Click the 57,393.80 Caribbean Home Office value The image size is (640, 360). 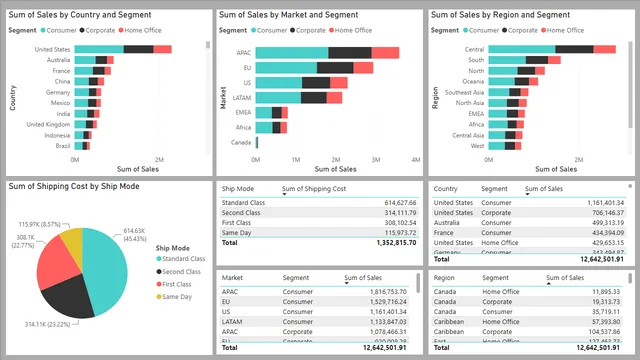(x=606, y=322)
